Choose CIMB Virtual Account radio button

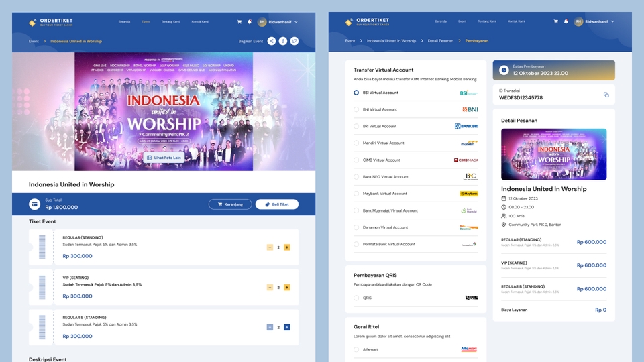(x=356, y=160)
